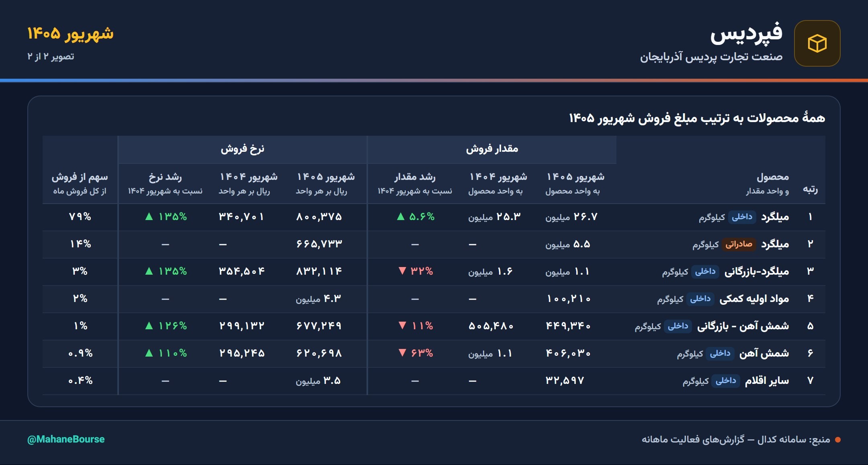Click the صادراتی badge on میلگرد row
This screenshot has width=868, height=465.
739,244
